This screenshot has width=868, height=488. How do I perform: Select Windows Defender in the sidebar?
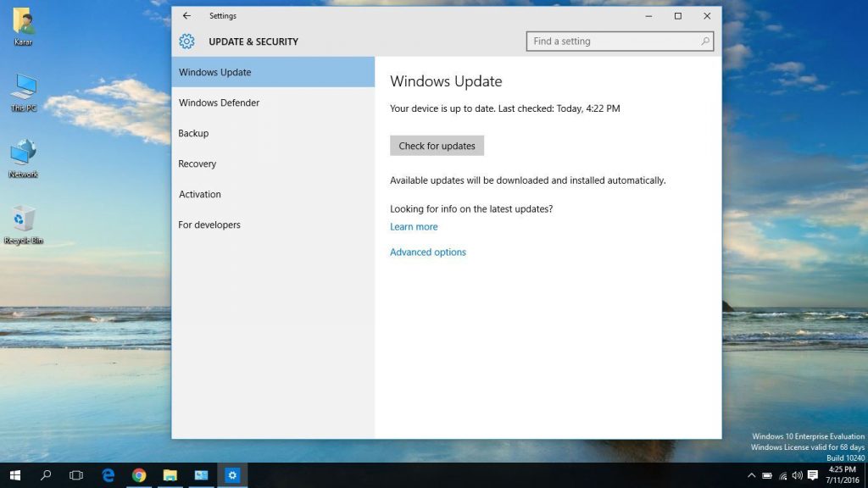tap(218, 103)
